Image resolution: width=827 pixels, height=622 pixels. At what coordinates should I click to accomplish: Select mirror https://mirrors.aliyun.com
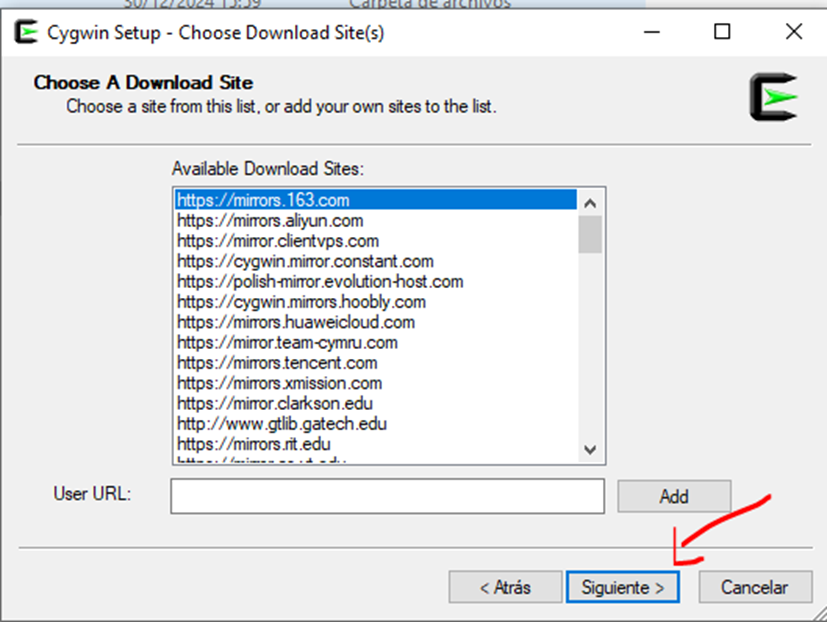tap(270, 221)
